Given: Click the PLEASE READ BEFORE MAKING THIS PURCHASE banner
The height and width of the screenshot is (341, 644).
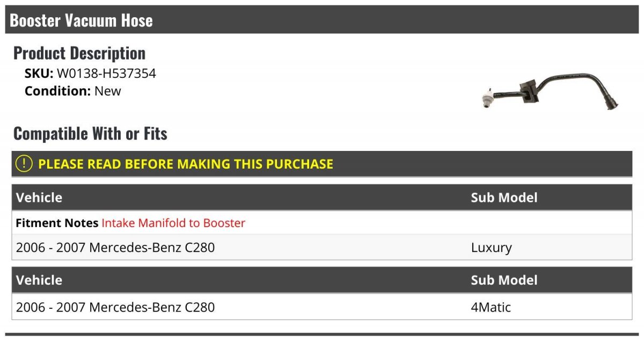Looking at the screenshot, I should coord(322,164).
